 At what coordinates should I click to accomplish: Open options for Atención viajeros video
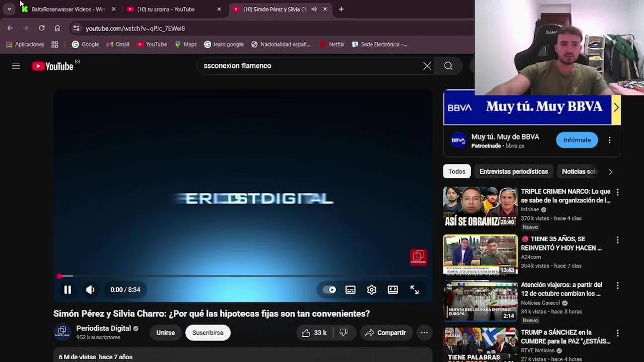[617, 286]
